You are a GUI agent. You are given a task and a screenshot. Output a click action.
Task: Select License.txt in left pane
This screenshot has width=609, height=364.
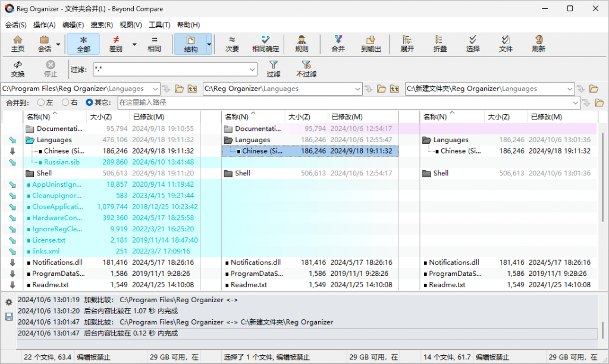[49, 240]
